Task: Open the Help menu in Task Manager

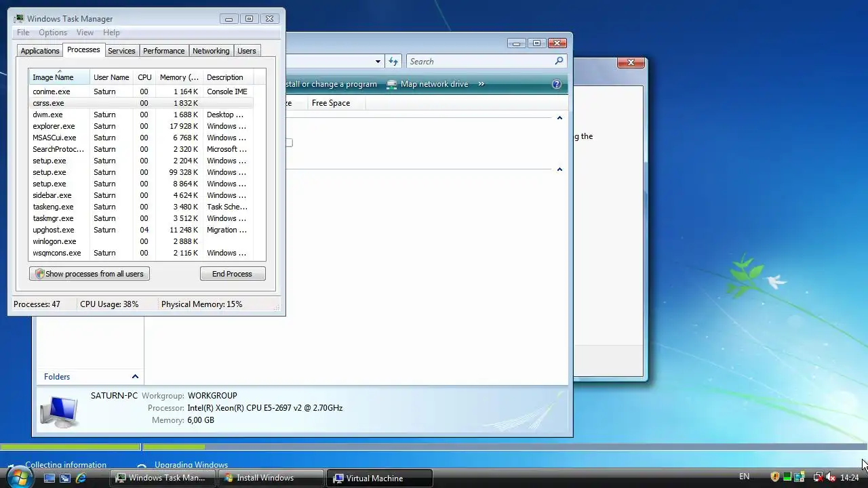Action: (x=111, y=33)
